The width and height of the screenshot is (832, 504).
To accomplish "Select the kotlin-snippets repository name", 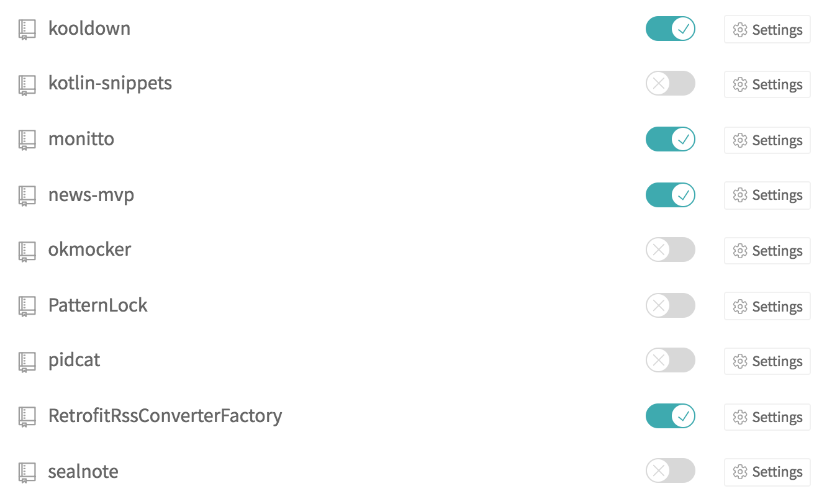I will (x=110, y=83).
